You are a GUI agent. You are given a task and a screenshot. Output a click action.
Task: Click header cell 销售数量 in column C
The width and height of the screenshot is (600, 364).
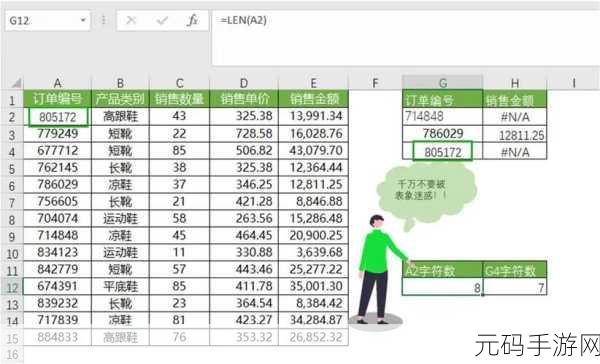click(x=179, y=99)
